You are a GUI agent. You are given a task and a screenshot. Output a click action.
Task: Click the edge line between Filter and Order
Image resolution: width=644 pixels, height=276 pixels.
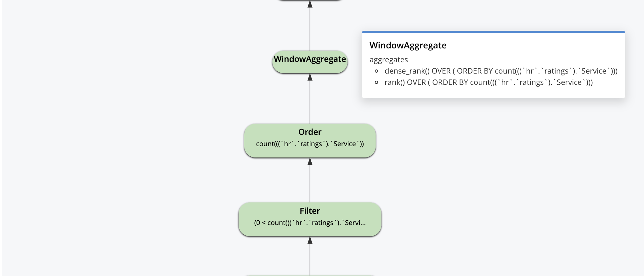(x=310, y=184)
